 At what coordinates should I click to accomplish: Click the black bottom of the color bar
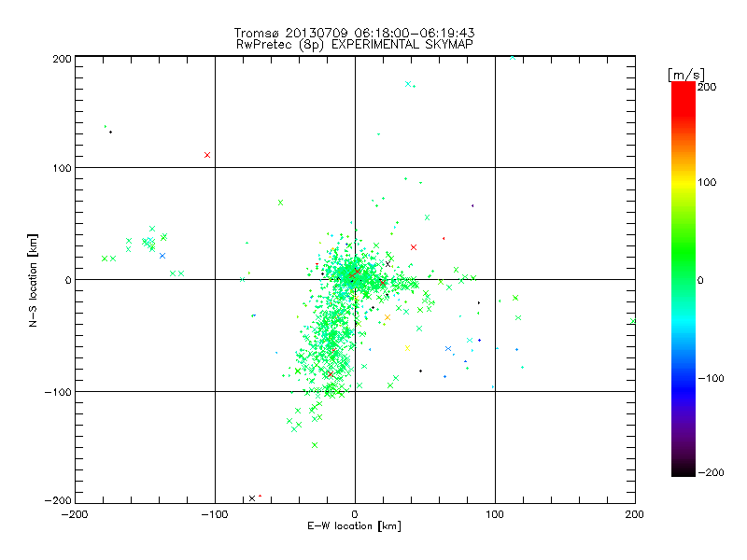click(684, 469)
